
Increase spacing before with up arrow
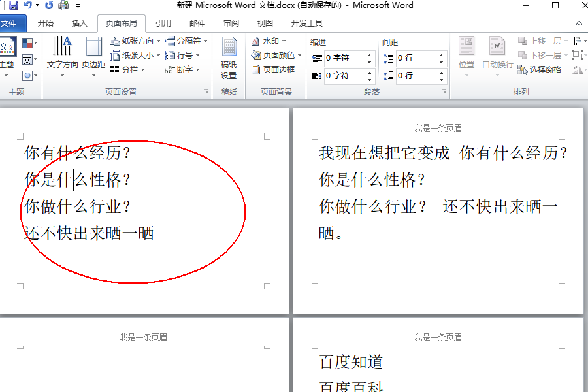point(442,55)
